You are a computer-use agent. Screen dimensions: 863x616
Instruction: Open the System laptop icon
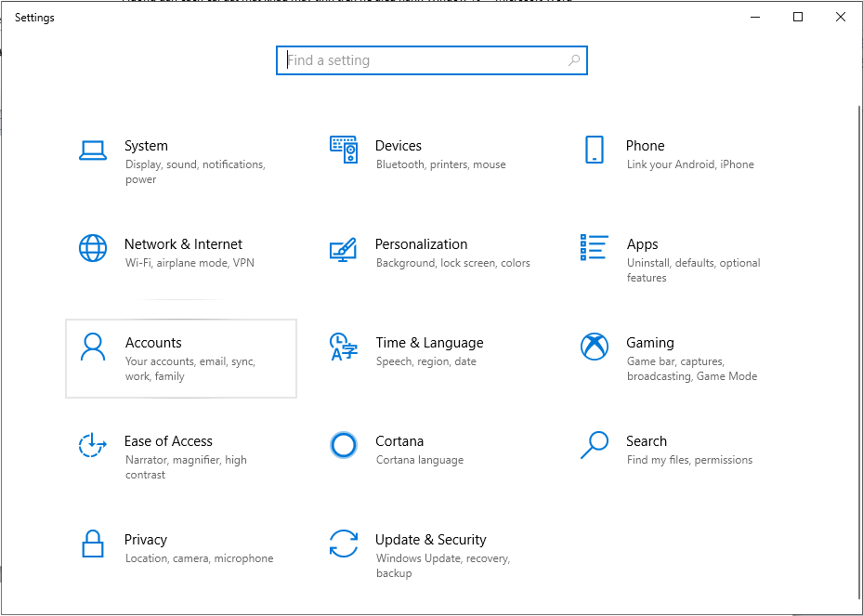(93, 150)
